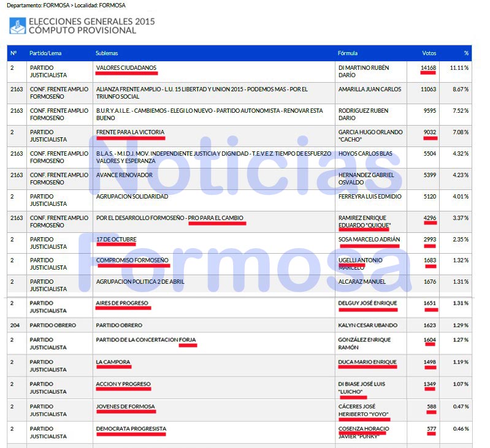
Task: Select the sublema 'AIRES DE PROGRESO'
Action: click(122, 303)
